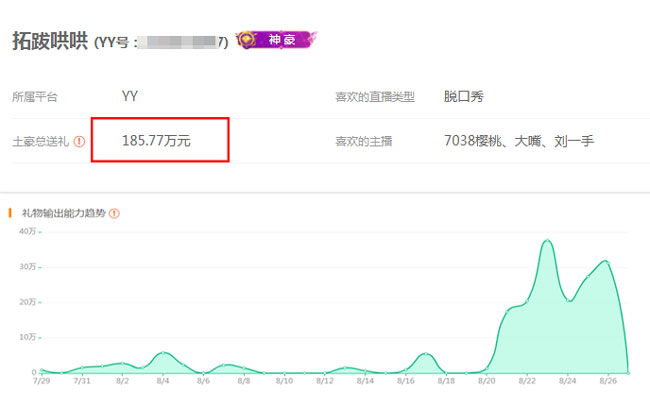Viewport: 650px width, 408px height.
Task: Click the chart peak near 8/26
Action: [604, 261]
